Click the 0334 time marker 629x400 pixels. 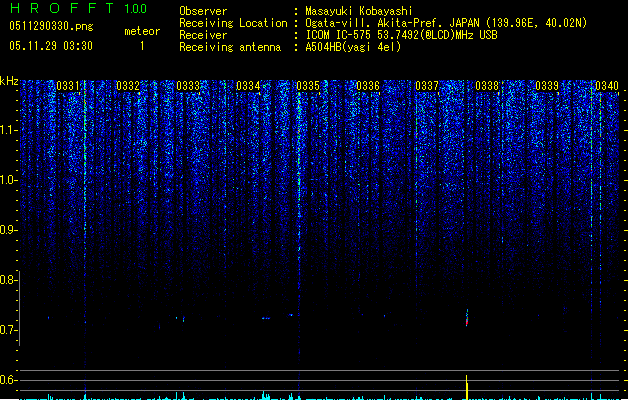pos(248,86)
